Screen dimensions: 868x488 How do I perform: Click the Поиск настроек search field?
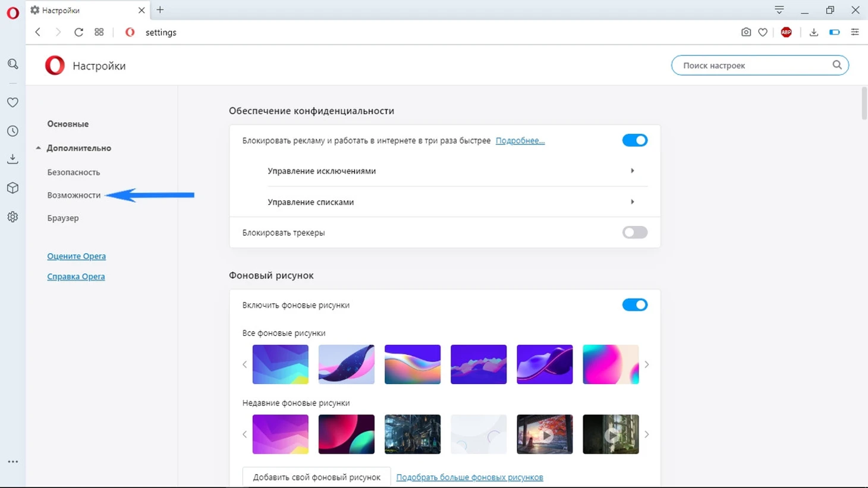coord(755,65)
